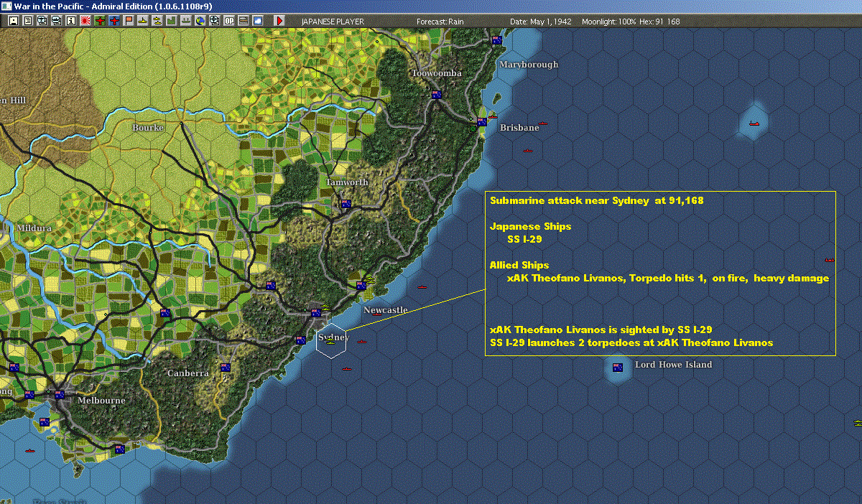Open the save game disk icon
The height and width of the screenshot is (504, 862).
[14, 21]
